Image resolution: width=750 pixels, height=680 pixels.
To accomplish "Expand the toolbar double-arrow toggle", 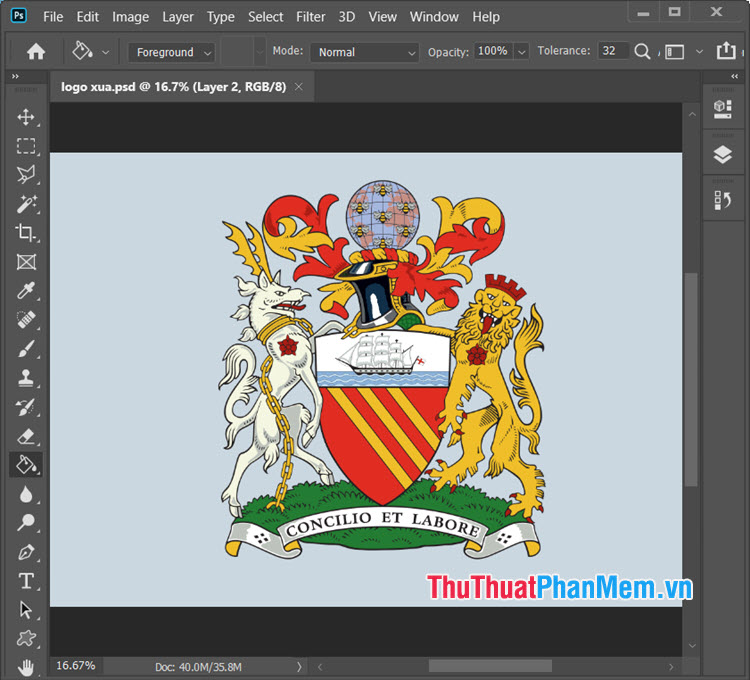I will coord(16,76).
